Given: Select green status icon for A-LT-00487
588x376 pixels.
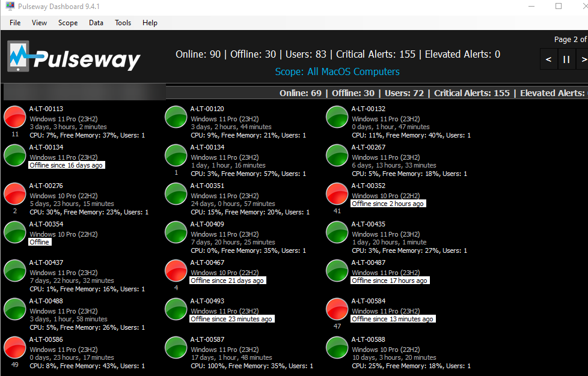Looking at the screenshot, I should coord(337,270).
